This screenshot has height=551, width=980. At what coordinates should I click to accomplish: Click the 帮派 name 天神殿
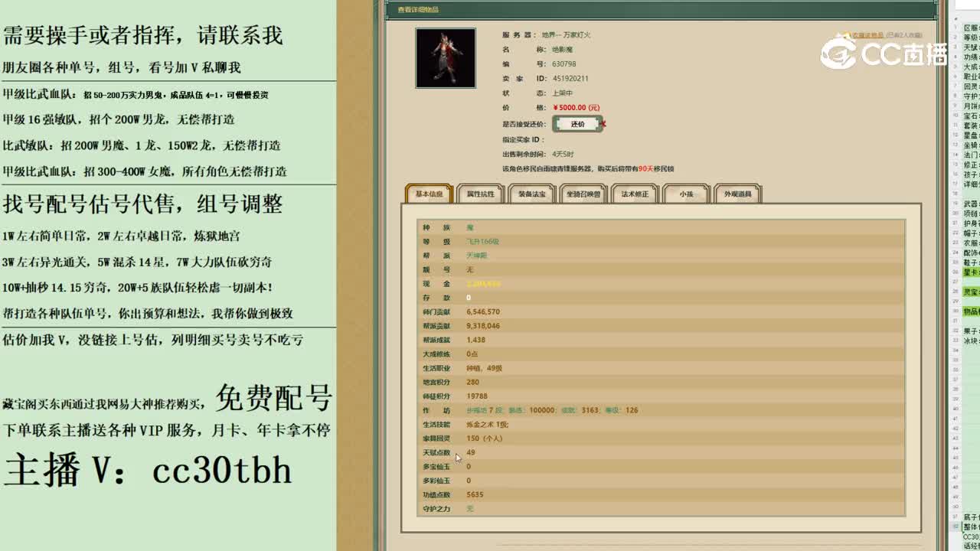click(477, 256)
